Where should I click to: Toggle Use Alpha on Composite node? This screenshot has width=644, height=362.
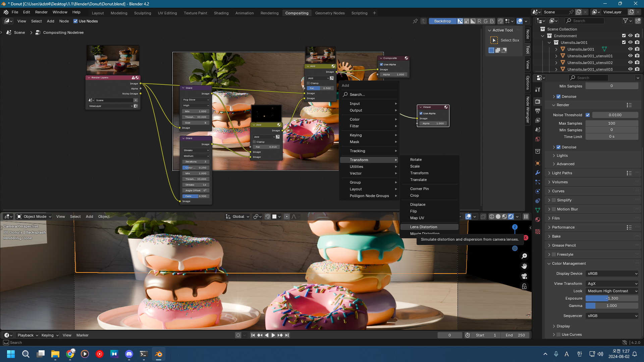coord(381,64)
